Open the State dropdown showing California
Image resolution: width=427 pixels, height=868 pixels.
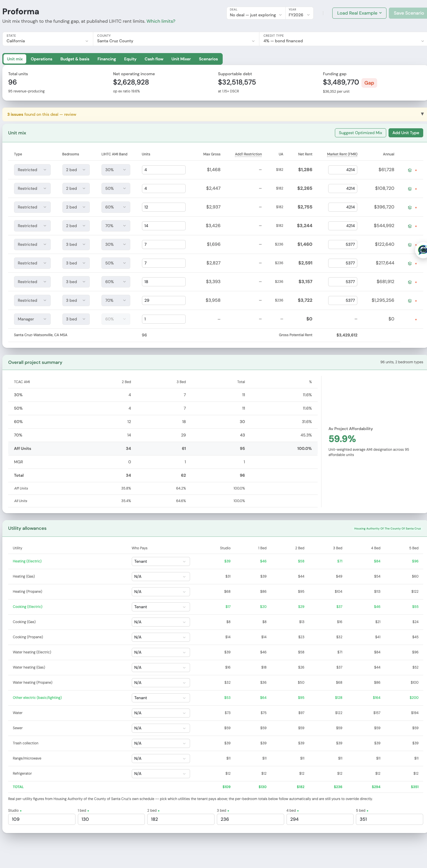[x=48, y=39]
